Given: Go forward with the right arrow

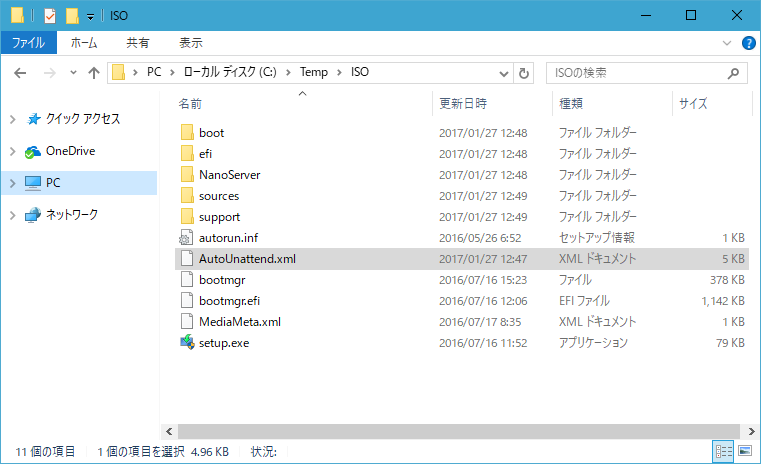Looking at the screenshot, I should (x=49, y=73).
